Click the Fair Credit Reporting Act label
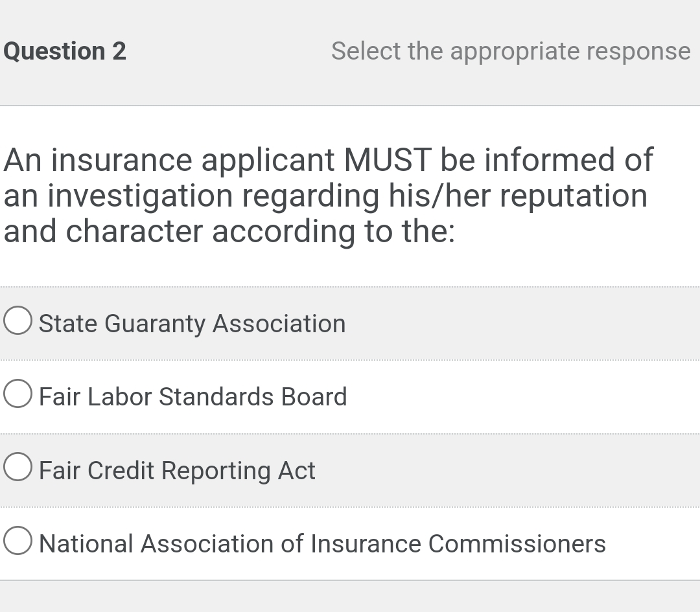 tap(177, 470)
